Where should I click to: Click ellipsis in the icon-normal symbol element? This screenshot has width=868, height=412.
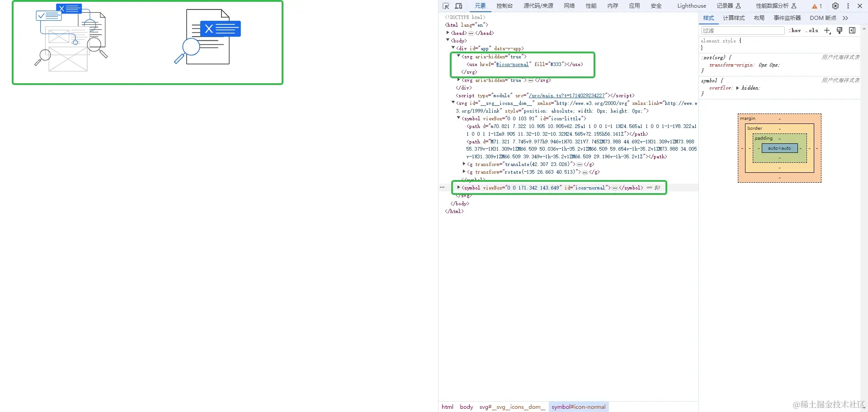(615, 188)
